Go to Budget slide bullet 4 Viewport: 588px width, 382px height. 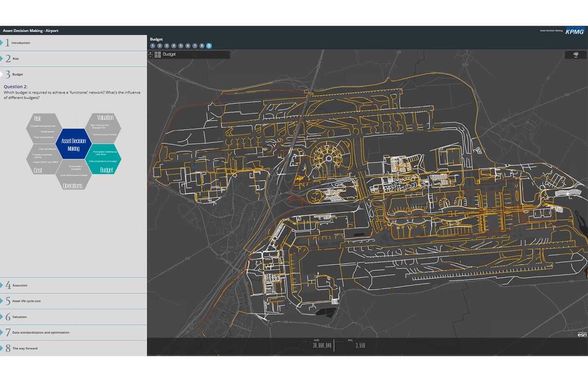(x=174, y=46)
